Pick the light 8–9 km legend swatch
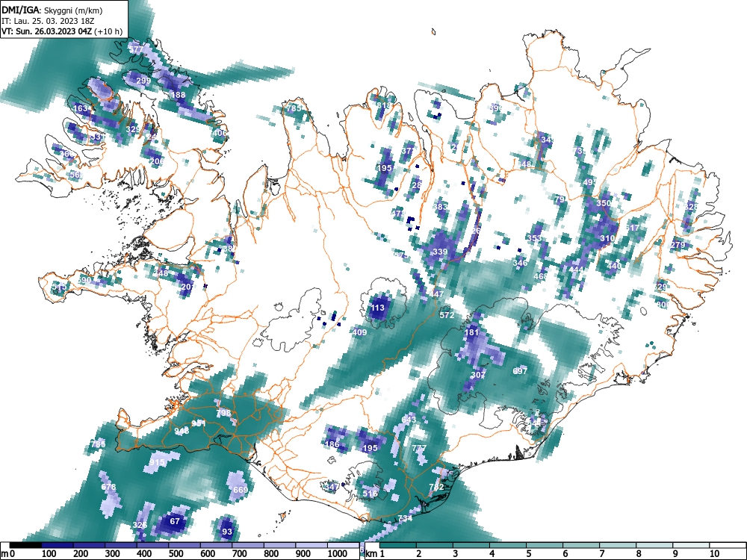747x560 pixels. coord(654,545)
